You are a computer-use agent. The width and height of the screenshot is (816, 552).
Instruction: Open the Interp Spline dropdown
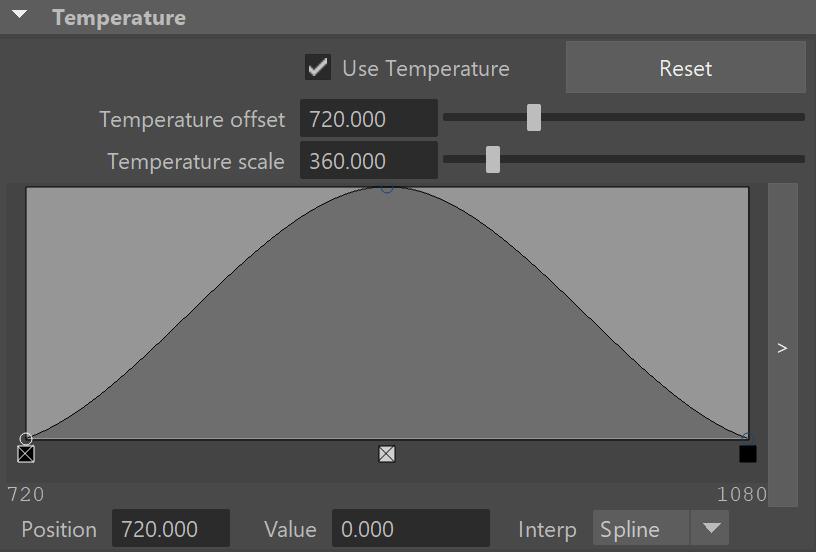[x=660, y=529]
